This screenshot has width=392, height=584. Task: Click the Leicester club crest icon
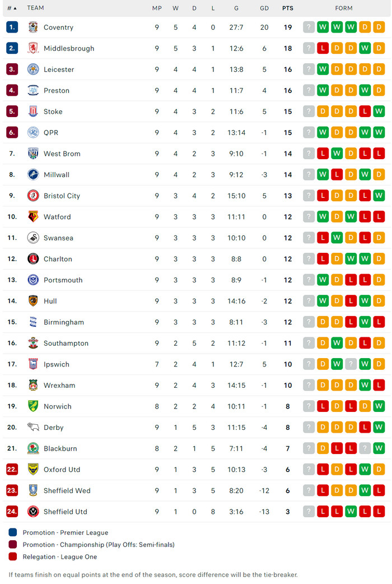[33, 69]
